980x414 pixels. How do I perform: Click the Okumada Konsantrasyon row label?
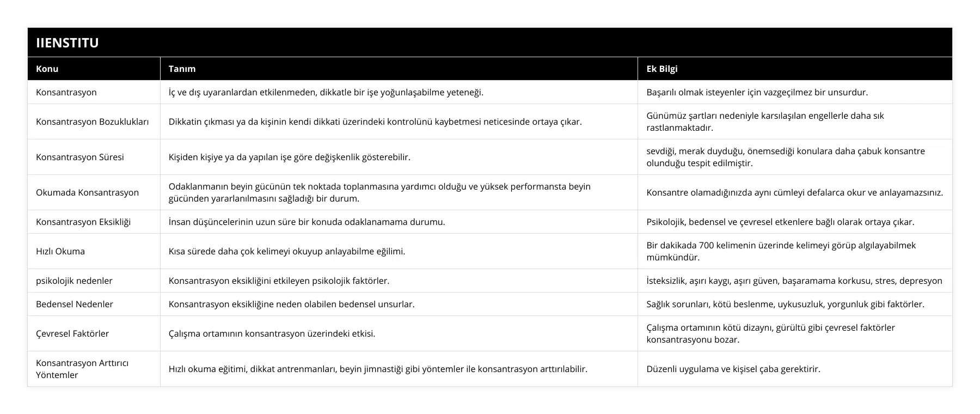87,192
